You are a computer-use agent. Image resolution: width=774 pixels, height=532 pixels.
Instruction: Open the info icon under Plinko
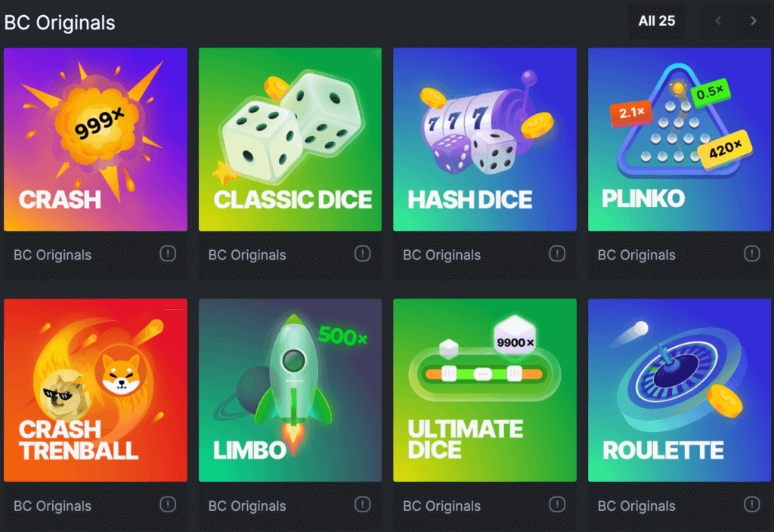pyautogui.click(x=752, y=254)
